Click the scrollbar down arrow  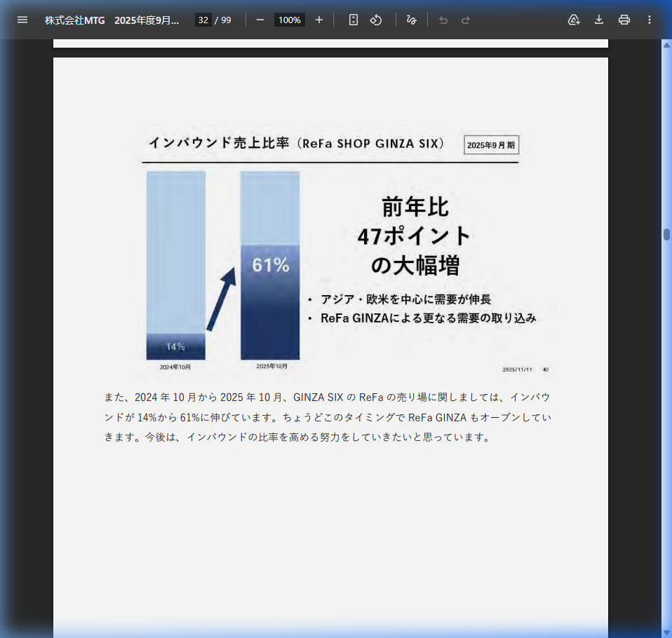666,633
